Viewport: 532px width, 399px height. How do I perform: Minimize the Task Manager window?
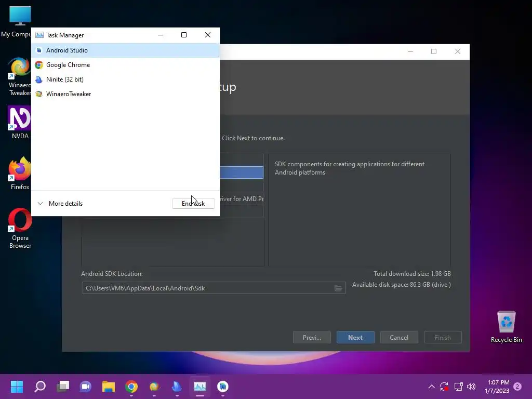(161, 35)
